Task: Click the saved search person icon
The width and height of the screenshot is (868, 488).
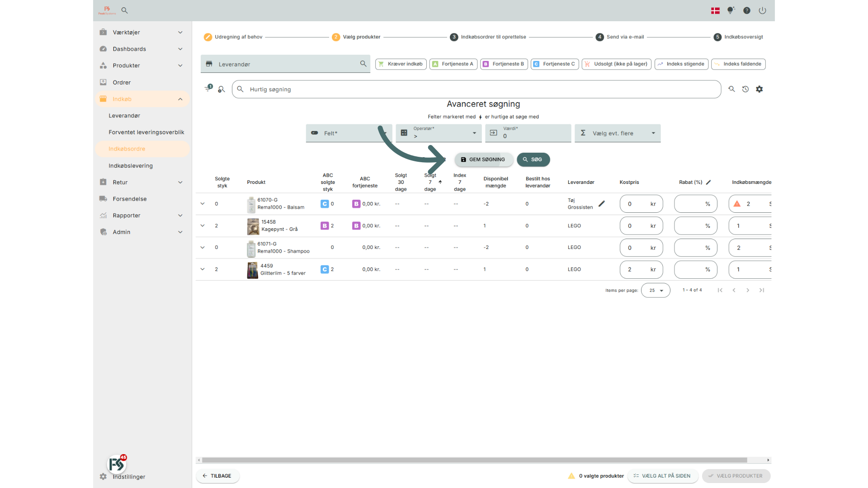Action: [222, 89]
